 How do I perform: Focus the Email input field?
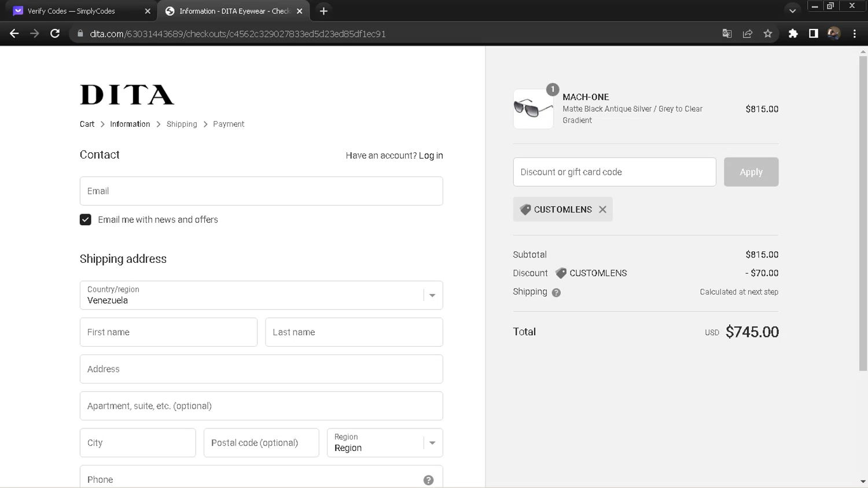coord(262,191)
